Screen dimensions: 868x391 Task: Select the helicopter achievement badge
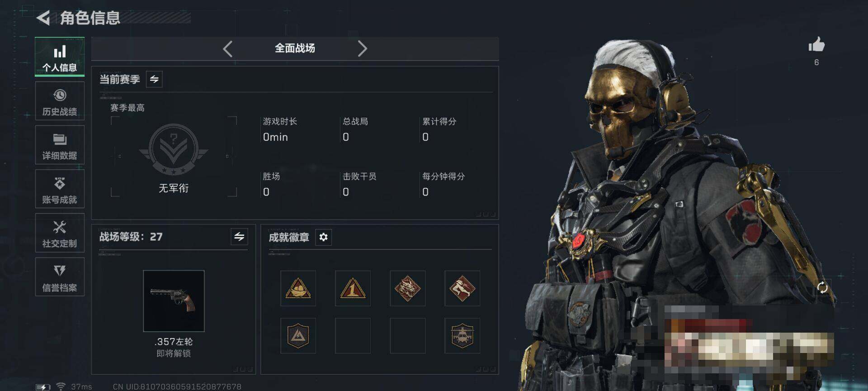click(x=462, y=335)
